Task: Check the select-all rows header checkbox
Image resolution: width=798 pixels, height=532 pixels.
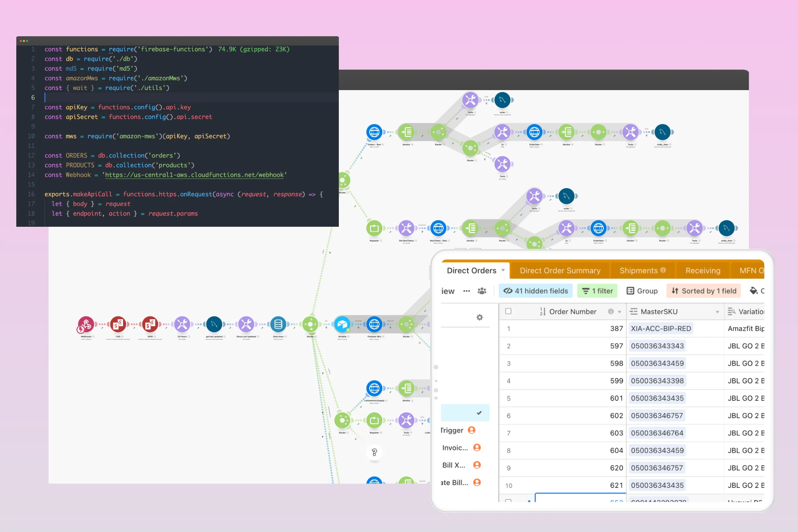Action: coord(508,311)
